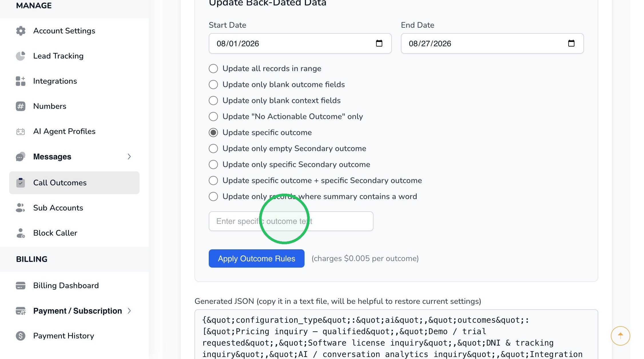Expand the Payment / Subscription chevron

129,311
